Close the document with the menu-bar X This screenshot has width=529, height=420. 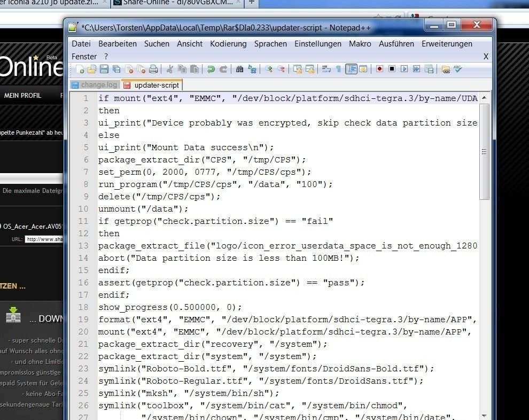coord(486,56)
